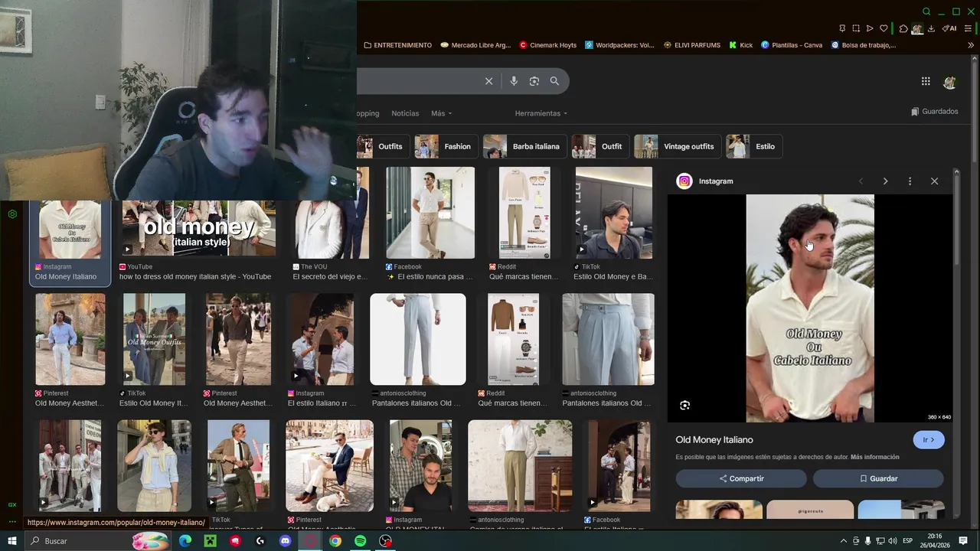Close the Instagram image preview panel
Image resolution: width=980 pixels, height=551 pixels.
[x=934, y=181]
